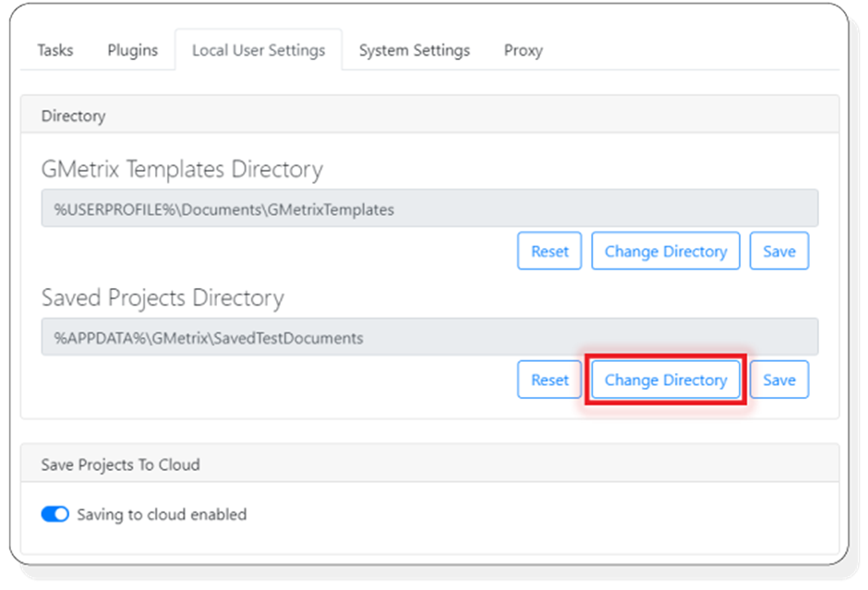Change the GMetrix Templates Directory

[665, 250]
